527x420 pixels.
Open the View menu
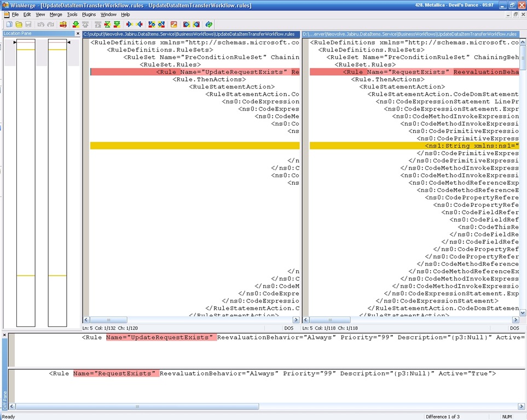click(40, 14)
